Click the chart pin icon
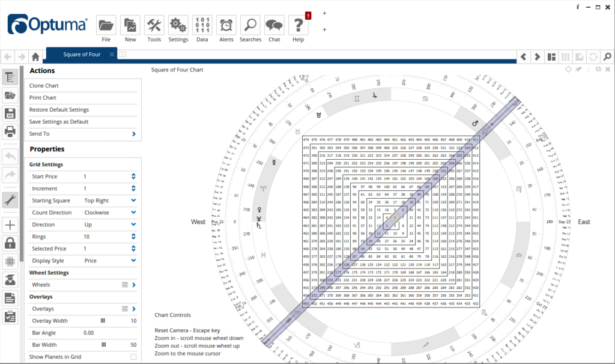The width and height of the screenshot is (615, 364). pos(578,70)
